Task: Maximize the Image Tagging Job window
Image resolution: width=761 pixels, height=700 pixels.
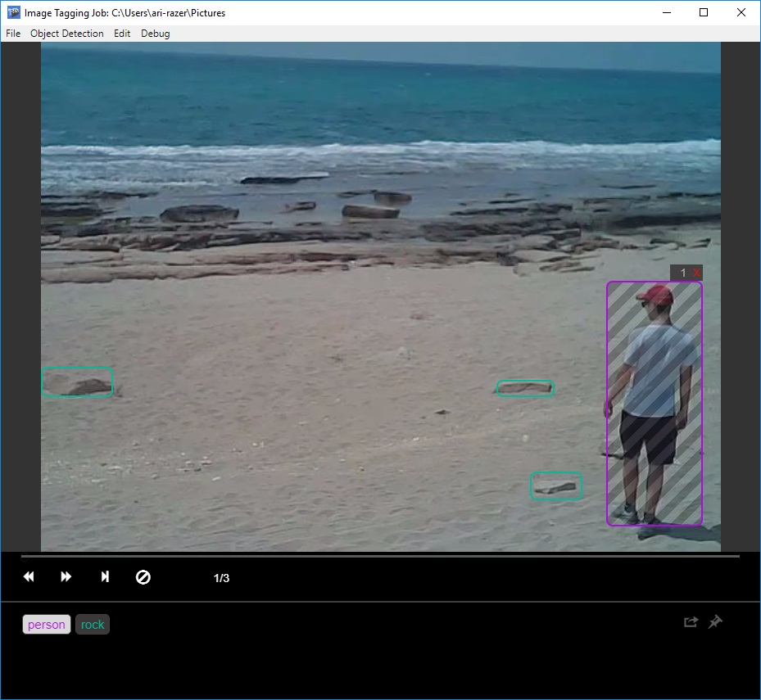Action: 704,12
